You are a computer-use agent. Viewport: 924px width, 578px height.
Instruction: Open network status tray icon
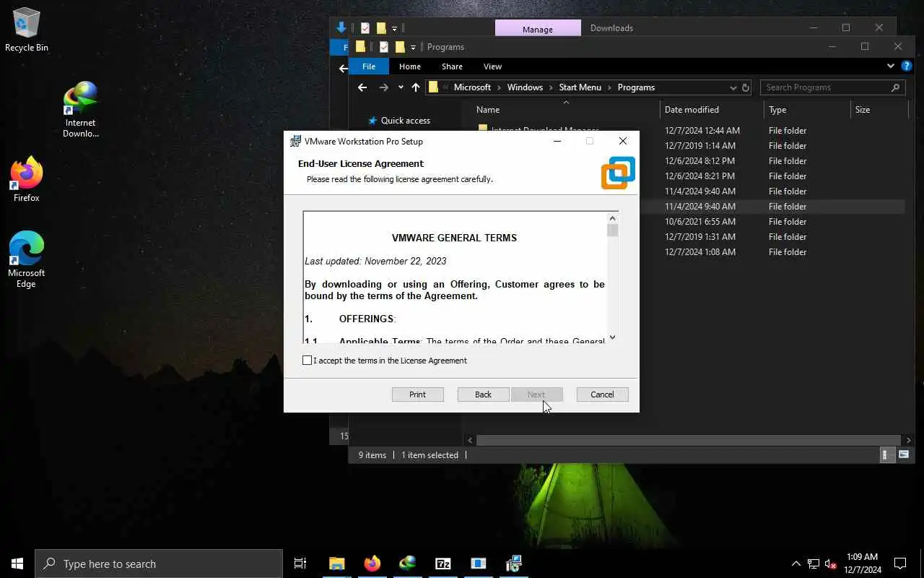pyautogui.click(x=814, y=564)
